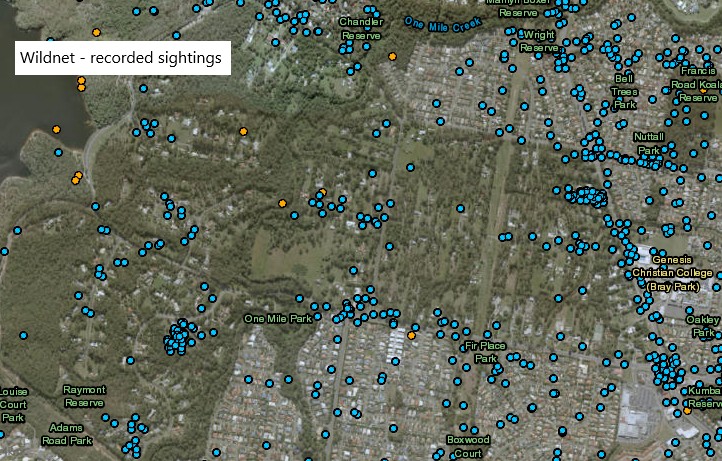Click the Genesis Christian College (Bray Park) label
Image resolution: width=722 pixels, height=461 pixels.
pyautogui.click(x=672, y=273)
